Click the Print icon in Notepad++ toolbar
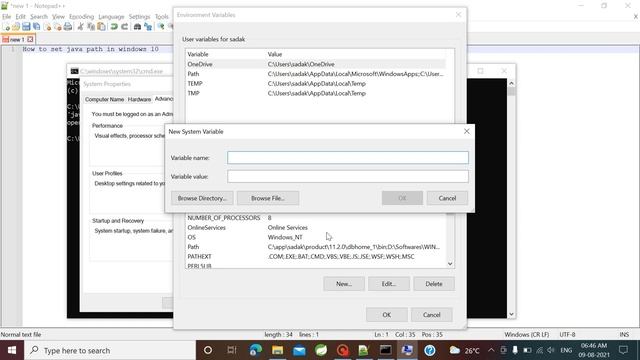640x360 pixels. coord(68,27)
